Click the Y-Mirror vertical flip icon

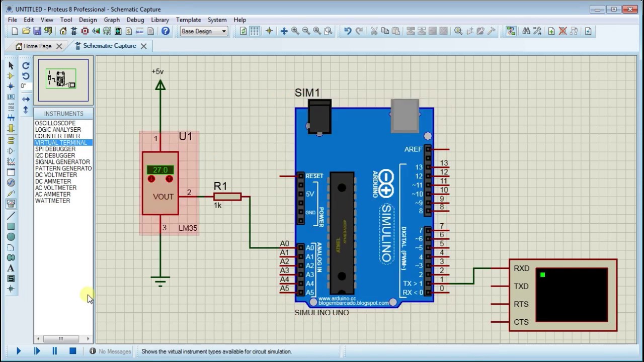[26, 110]
